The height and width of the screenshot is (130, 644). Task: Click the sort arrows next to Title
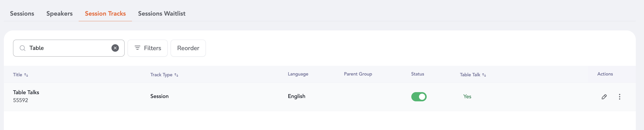(x=26, y=75)
